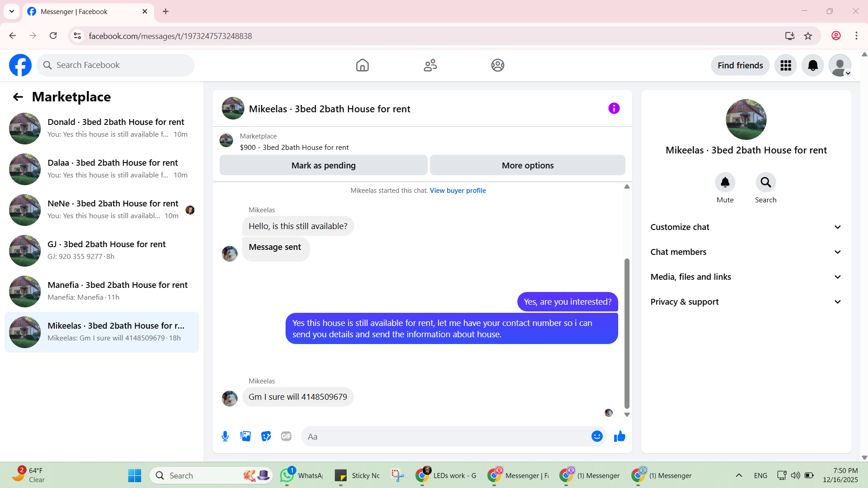This screenshot has height=488, width=868.
Task: Expand Media, files and links section
Action: (x=746, y=277)
